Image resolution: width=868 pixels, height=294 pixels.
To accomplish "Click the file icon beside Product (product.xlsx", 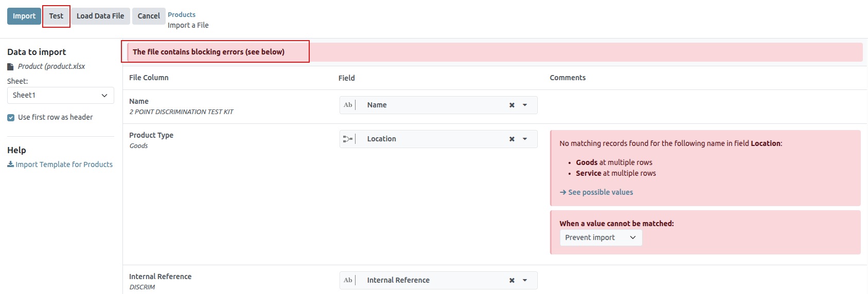I will pos(10,67).
